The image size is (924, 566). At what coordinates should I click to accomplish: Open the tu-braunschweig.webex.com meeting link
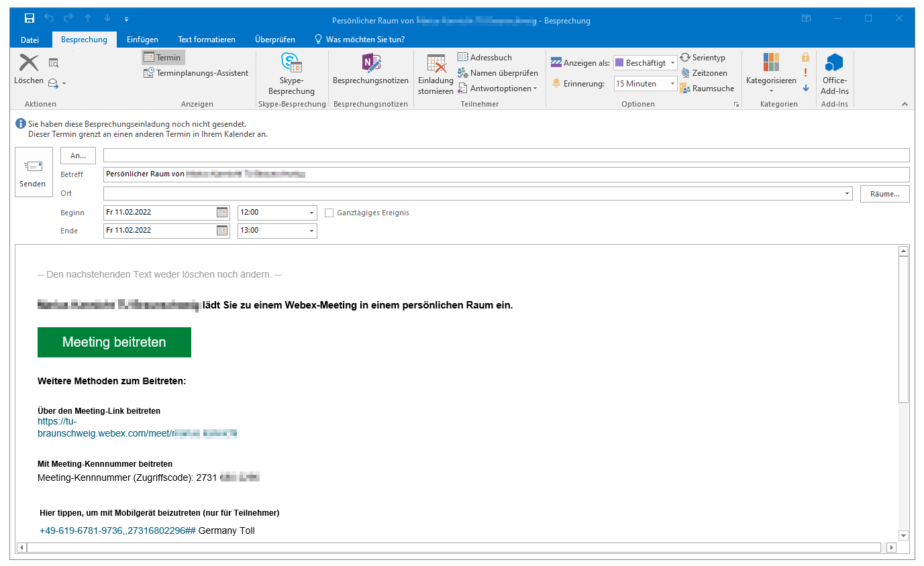click(138, 428)
